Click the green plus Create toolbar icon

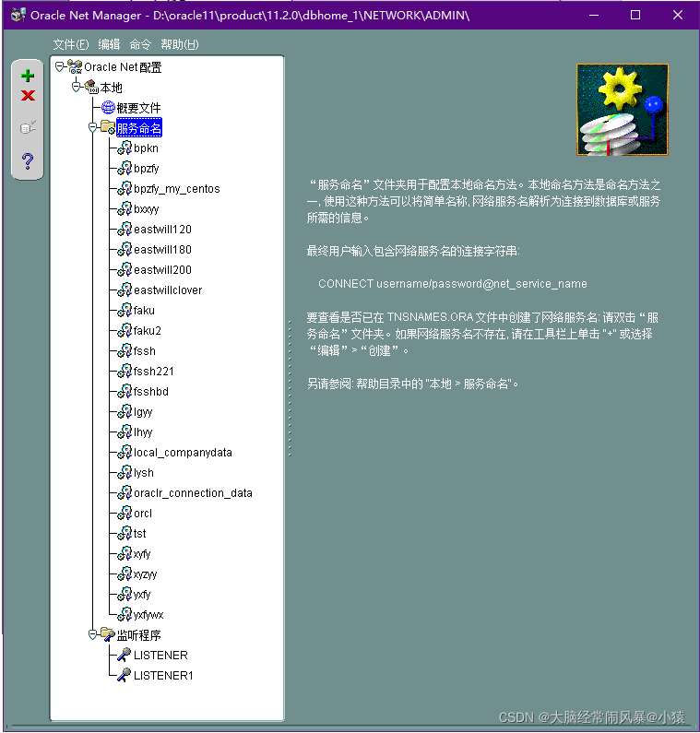28,76
